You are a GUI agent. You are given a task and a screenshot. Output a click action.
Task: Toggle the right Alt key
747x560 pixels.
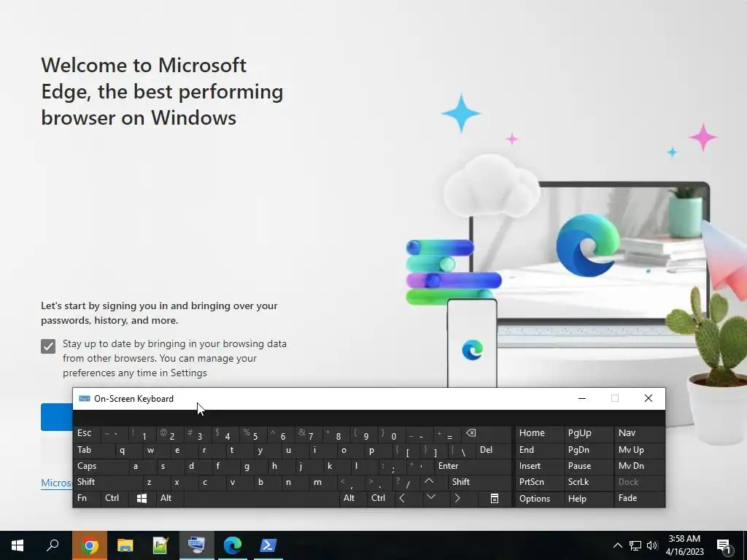[x=352, y=498]
